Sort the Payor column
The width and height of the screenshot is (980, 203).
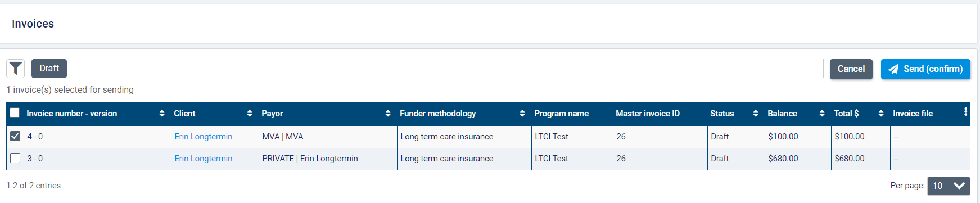tap(388, 114)
